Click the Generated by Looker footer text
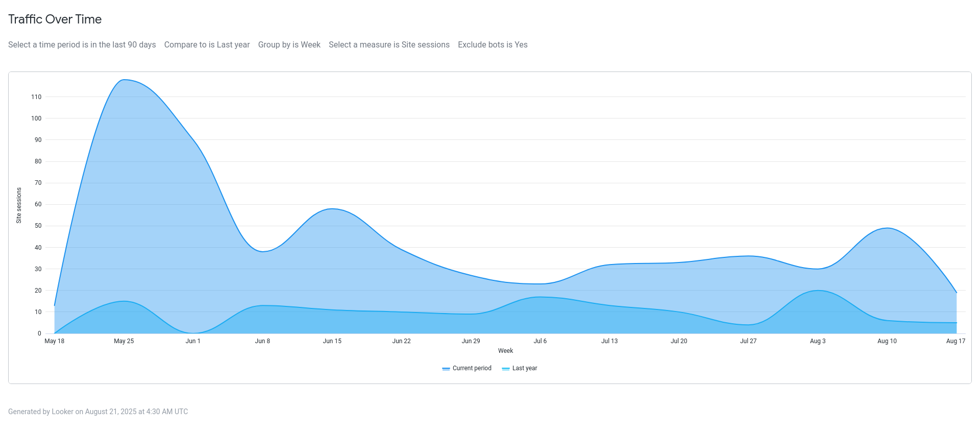This screenshot has height=431, width=980. (98, 412)
